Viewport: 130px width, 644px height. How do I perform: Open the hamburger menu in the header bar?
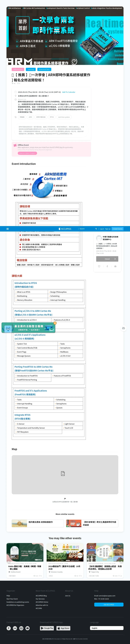coord(7,229)
